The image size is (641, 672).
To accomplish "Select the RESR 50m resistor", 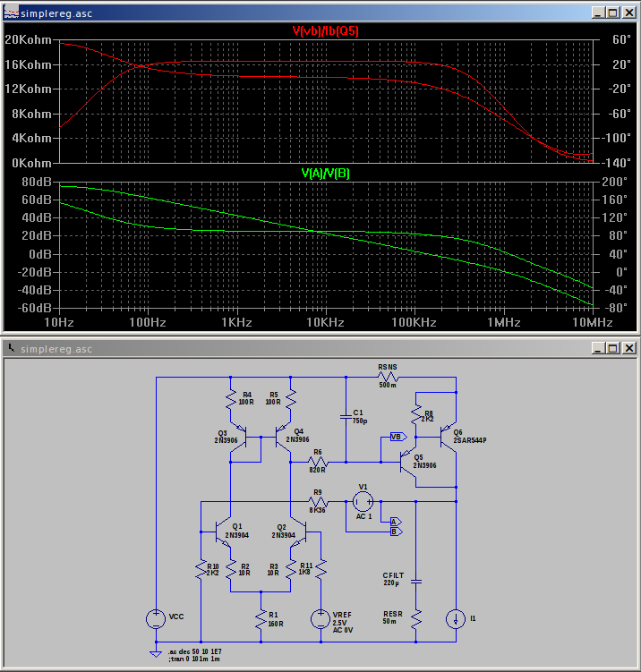I will (x=416, y=619).
